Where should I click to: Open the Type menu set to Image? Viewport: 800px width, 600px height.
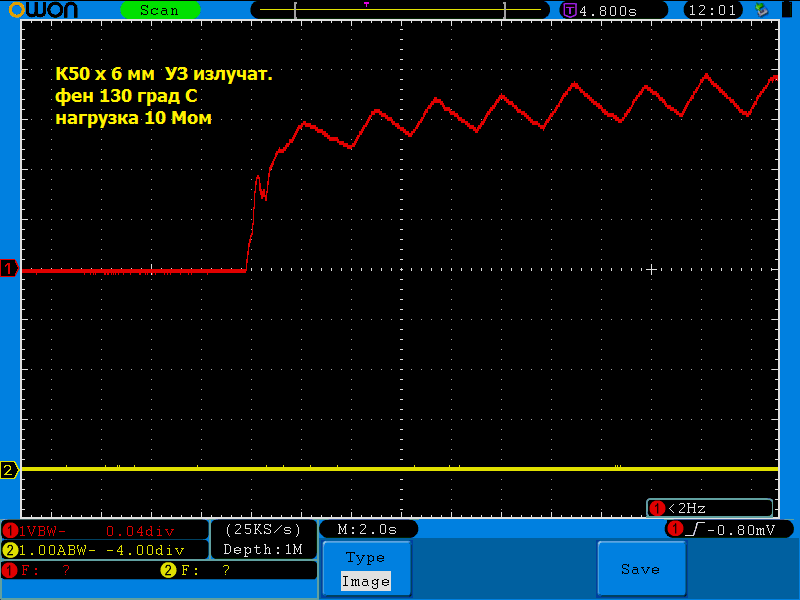coord(365,570)
